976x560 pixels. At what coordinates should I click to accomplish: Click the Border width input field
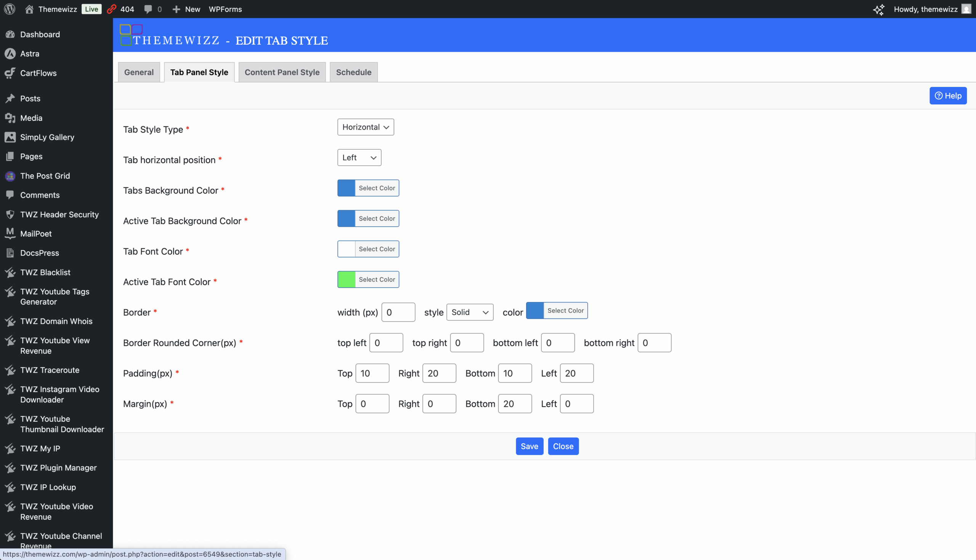398,312
